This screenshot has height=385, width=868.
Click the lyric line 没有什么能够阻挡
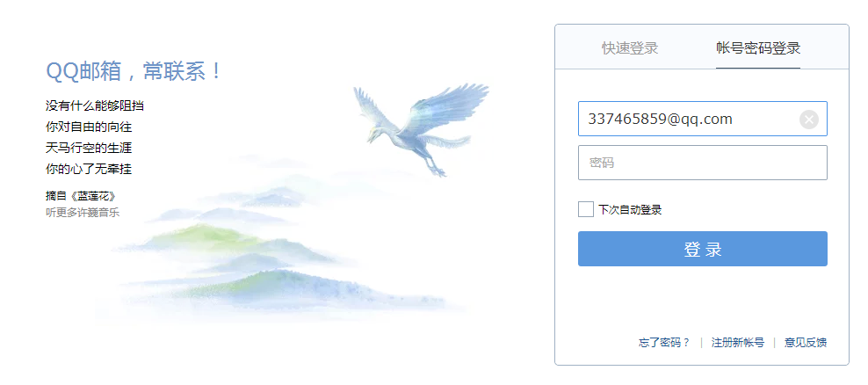(x=95, y=105)
